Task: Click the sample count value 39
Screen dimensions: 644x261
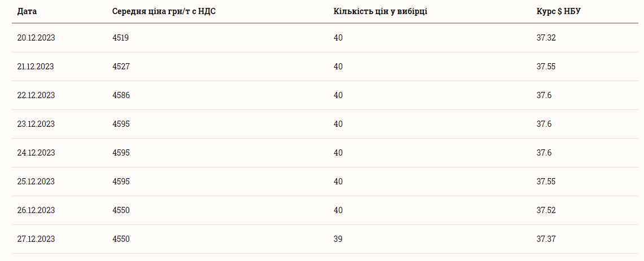Action: pyautogui.click(x=338, y=239)
